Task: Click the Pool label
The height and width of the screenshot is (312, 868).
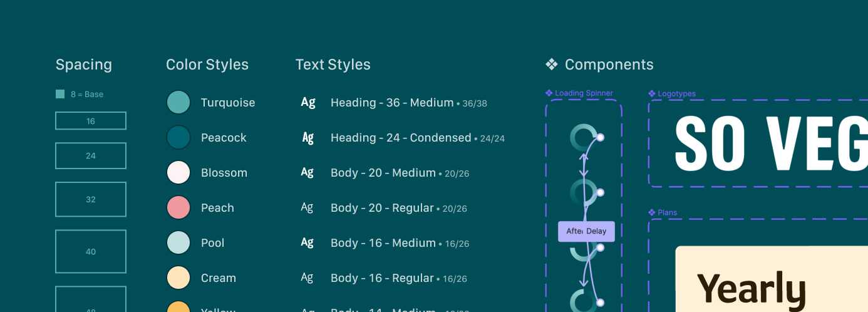Action: 212,243
